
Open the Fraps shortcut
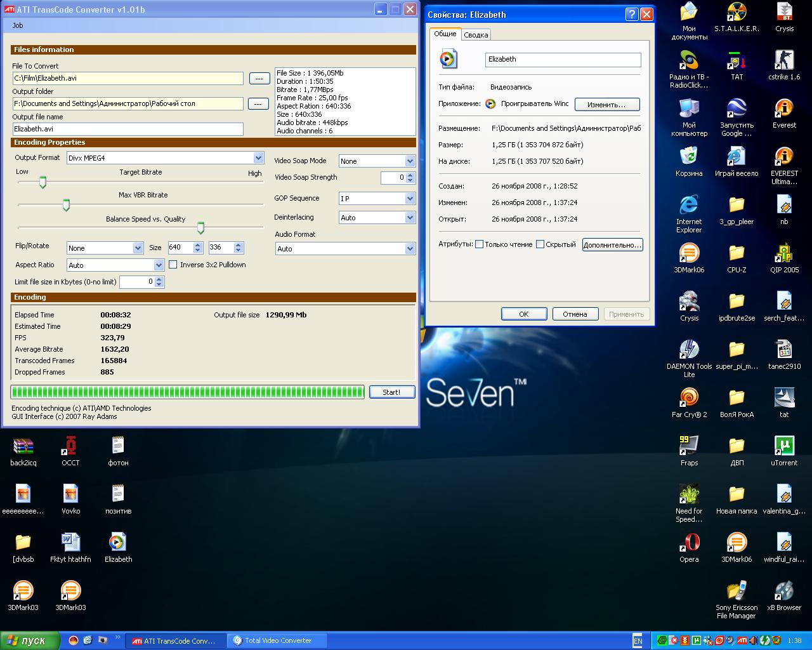pos(689,446)
